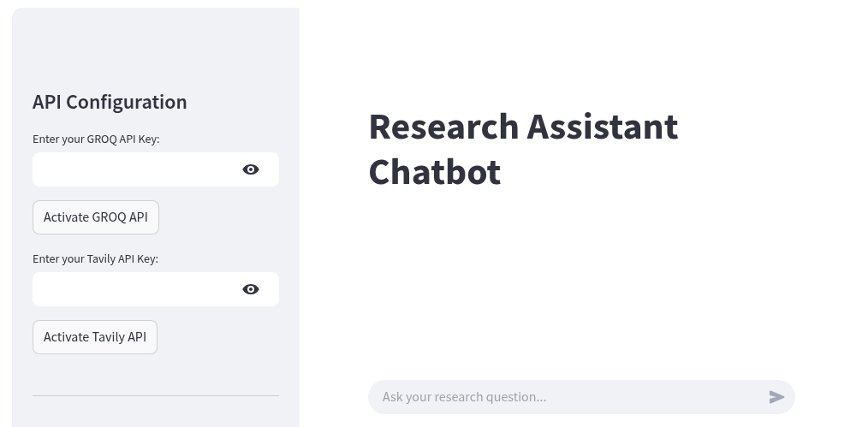Screen dimensions: 868x427
Task: Click the Research Assistant Chatbot title
Action: click(522, 149)
